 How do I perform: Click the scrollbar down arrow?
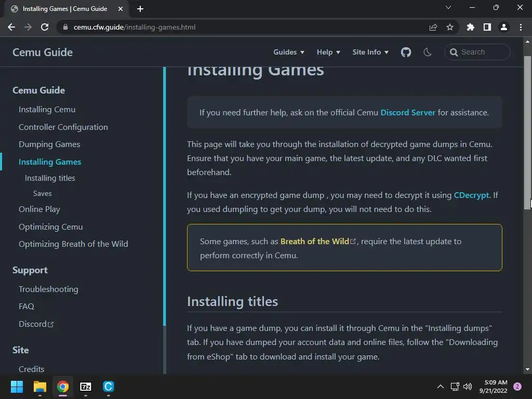point(527,369)
